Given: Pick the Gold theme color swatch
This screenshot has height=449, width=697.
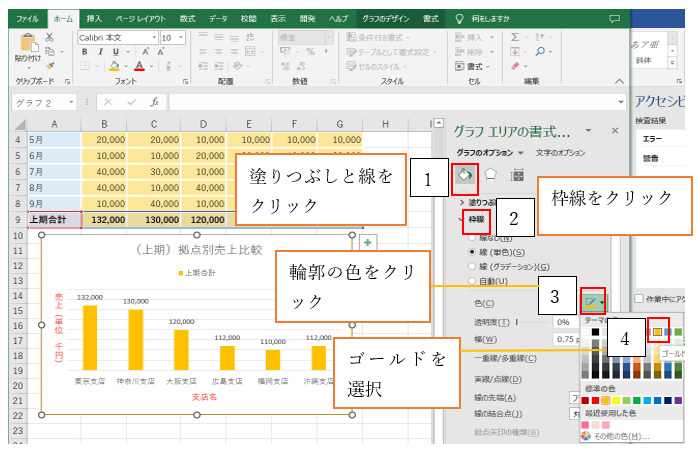Looking at the screenshot, I should (x=657, y=331).
